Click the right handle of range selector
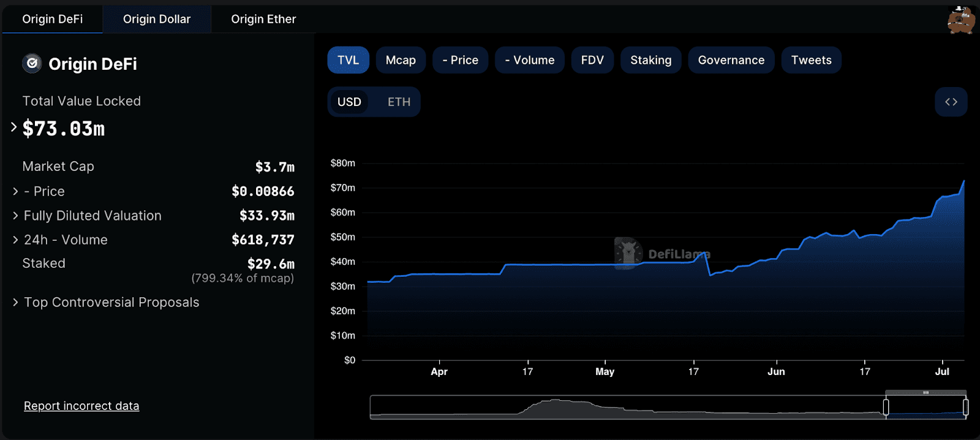 click(x=965, y=407)
